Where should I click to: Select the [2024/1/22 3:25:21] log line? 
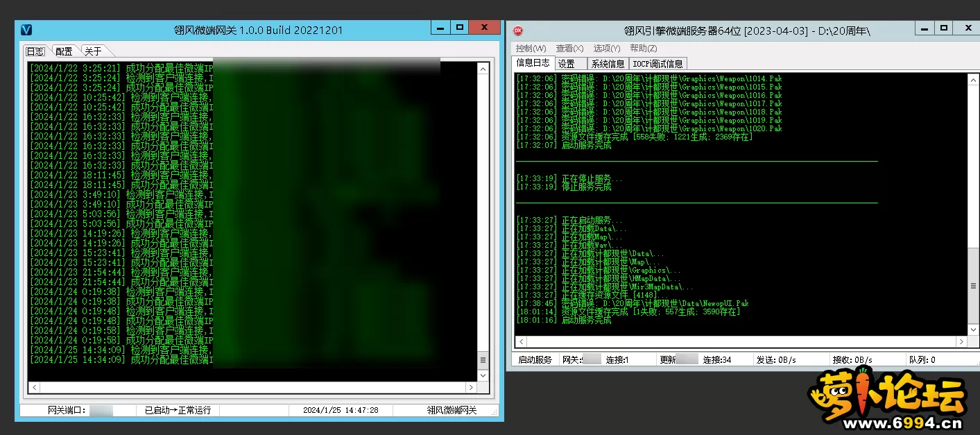(121, 69)
